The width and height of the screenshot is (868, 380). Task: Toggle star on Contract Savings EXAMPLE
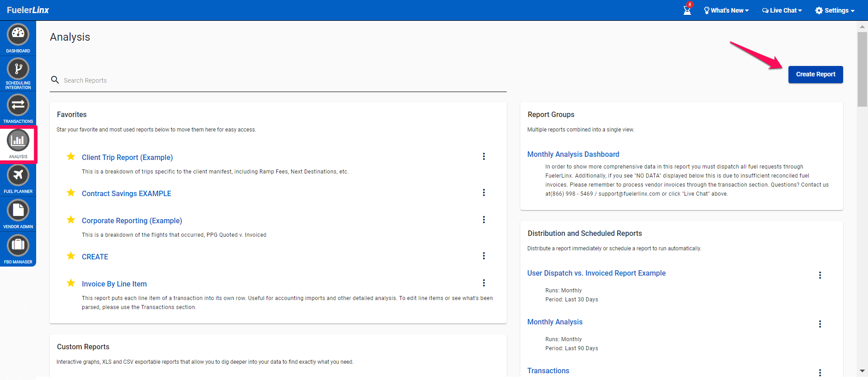pos(71,193)
